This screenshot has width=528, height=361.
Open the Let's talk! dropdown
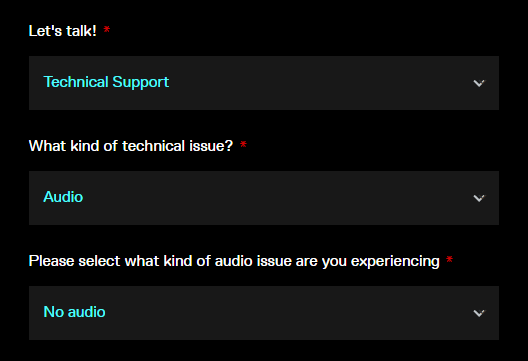point(264,83)
